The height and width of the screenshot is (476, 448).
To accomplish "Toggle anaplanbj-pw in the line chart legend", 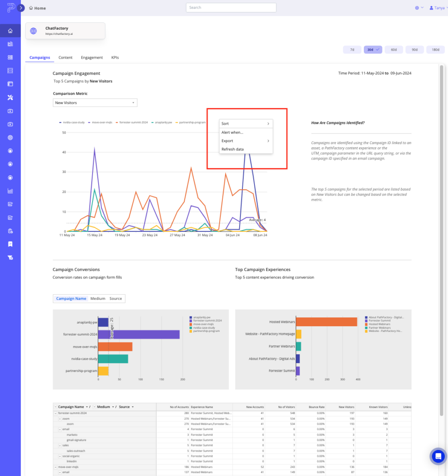I will coord(161,122).
